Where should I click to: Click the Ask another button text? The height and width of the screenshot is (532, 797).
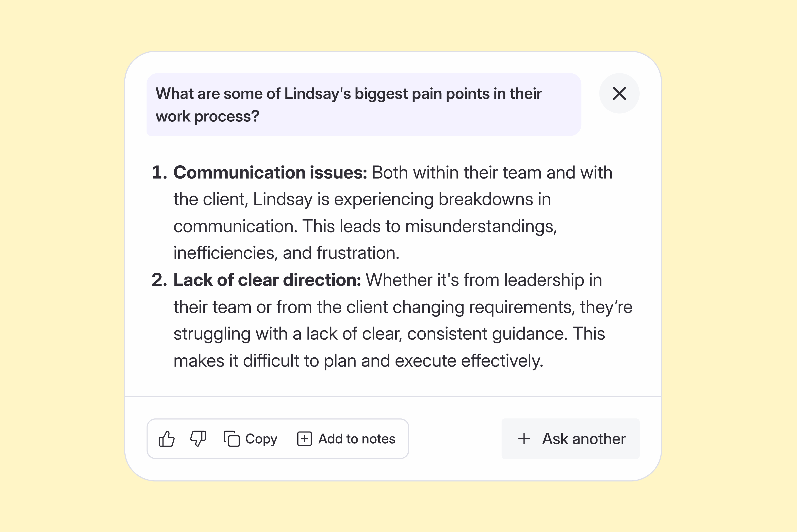[583, 439]
